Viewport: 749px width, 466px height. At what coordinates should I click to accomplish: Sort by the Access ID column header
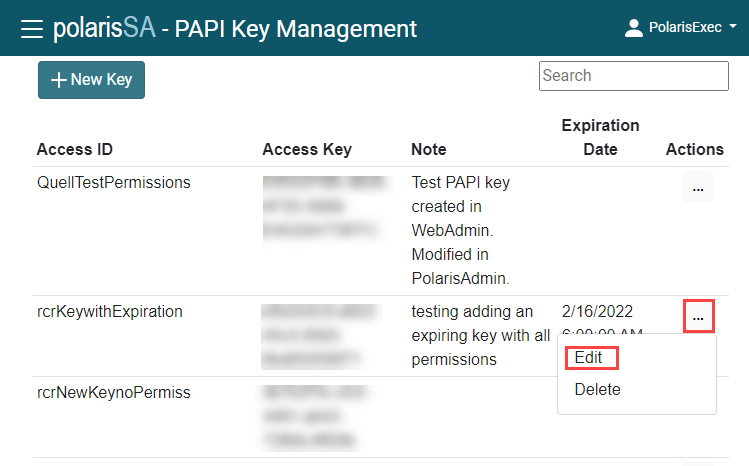75,149
